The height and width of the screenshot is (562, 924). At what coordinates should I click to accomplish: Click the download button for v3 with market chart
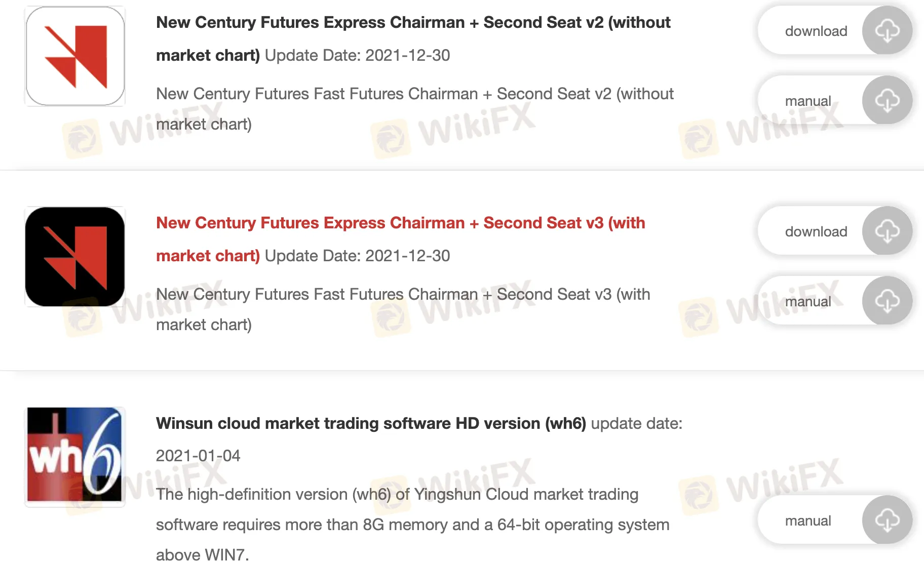pos(816,231)
